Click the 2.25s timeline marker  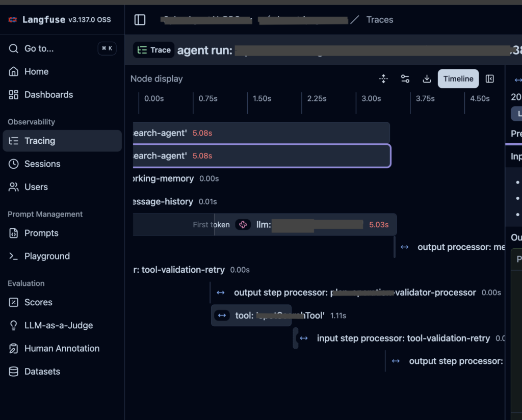pos(317,98)
